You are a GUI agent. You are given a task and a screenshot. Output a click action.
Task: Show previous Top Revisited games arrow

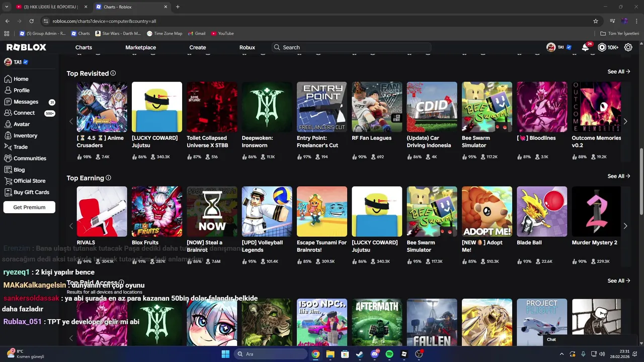[x=71, y=121]
